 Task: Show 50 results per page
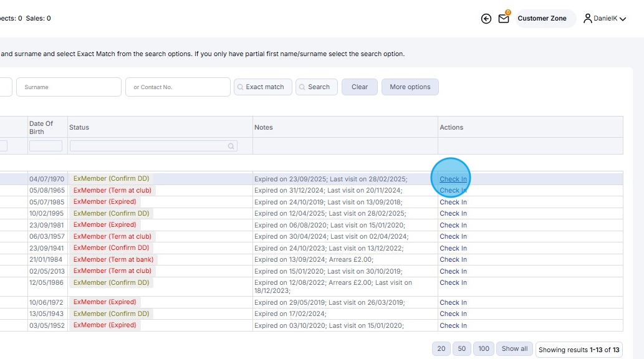click(x=461, y=349)
